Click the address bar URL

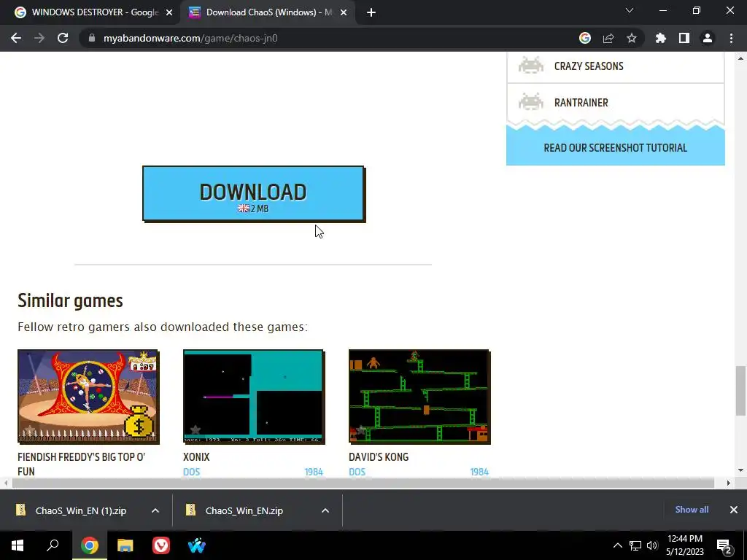click(x=190, y=38)
